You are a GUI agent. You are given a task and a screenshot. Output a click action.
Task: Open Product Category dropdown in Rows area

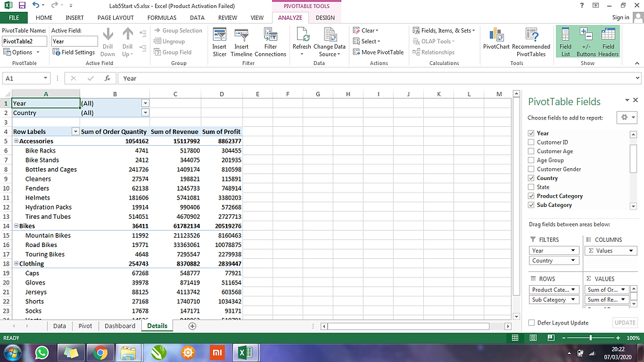pyautogui.click(x=573, y=290)
